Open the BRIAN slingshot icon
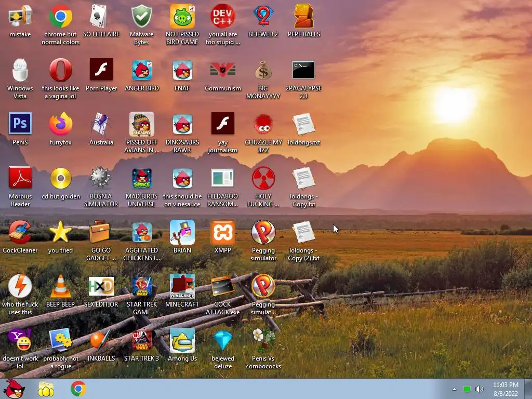This screenshot has height=399, width=532. [182, 232]
